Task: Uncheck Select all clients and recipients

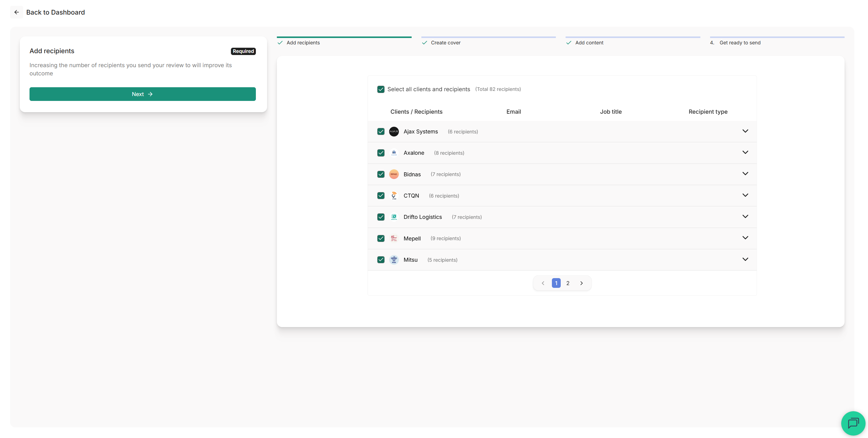Action: (x=381, y=89)
